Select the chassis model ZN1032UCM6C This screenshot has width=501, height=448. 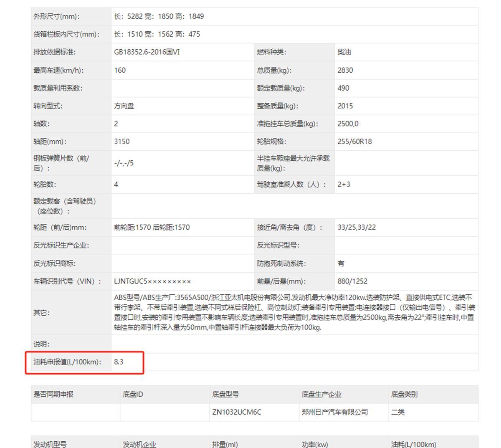237,412
